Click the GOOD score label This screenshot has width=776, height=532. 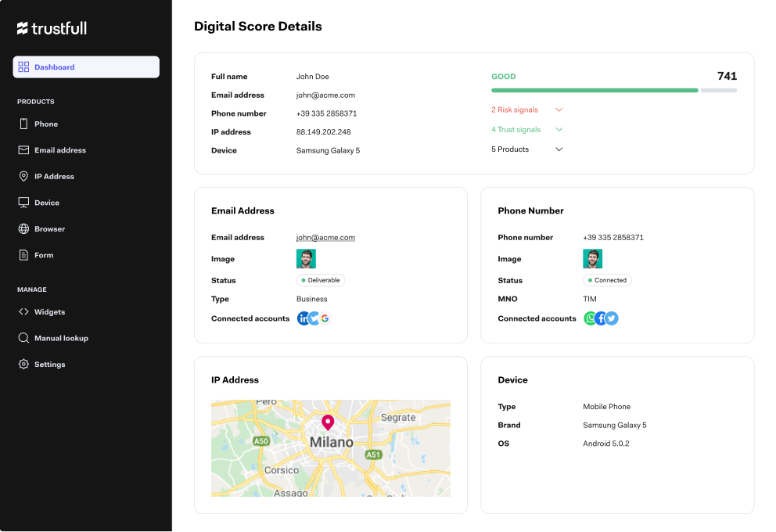pyautogui.click(x=503, y=77)
